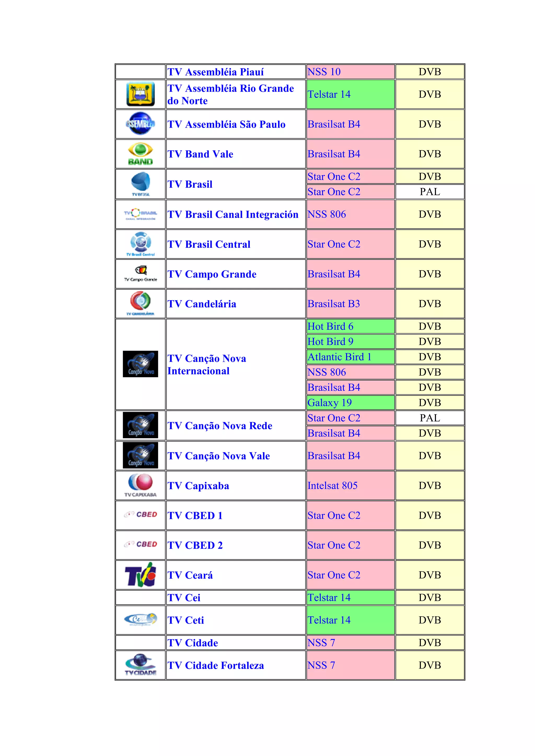Image resolution: width=535 pixels, height=756 pixels.
Task: Click the CBED logo beside TV CBED 1
Action: (141, 515)
